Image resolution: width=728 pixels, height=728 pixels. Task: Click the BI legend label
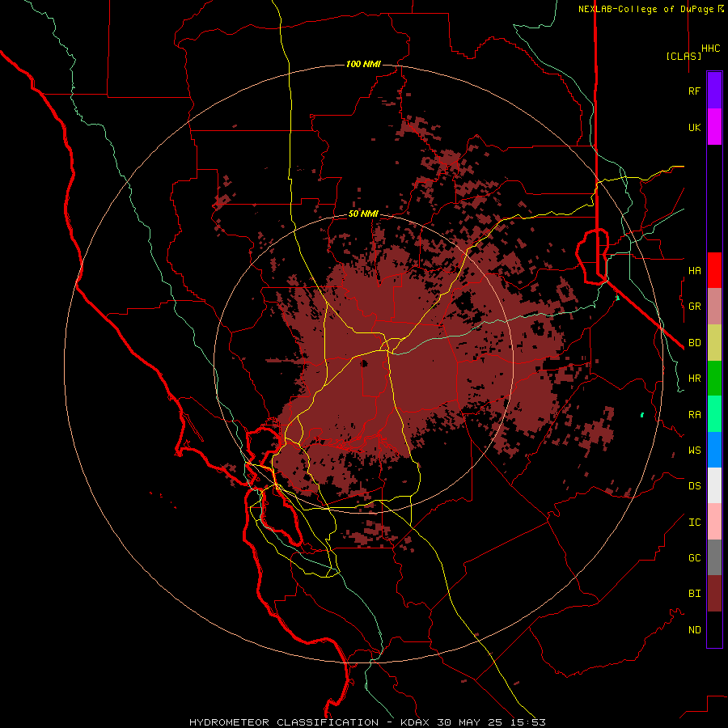(694, 594)
